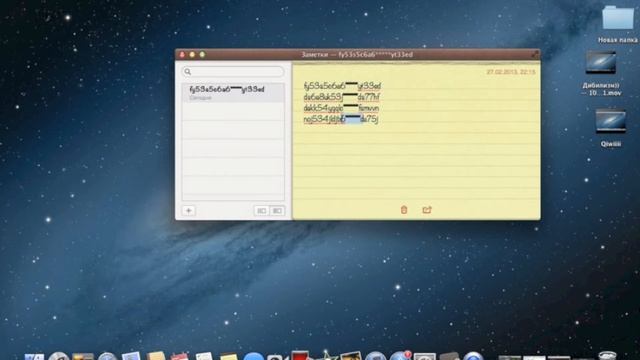
Task: Zoom the Notes window with the green button
Action: (x=202, y=54)
